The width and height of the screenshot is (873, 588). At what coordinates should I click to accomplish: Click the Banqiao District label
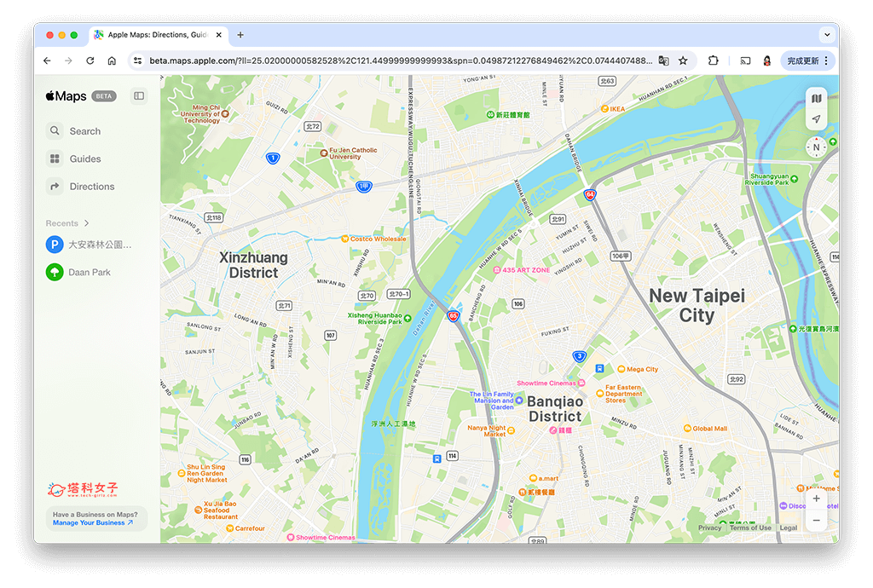pos(555,409)
